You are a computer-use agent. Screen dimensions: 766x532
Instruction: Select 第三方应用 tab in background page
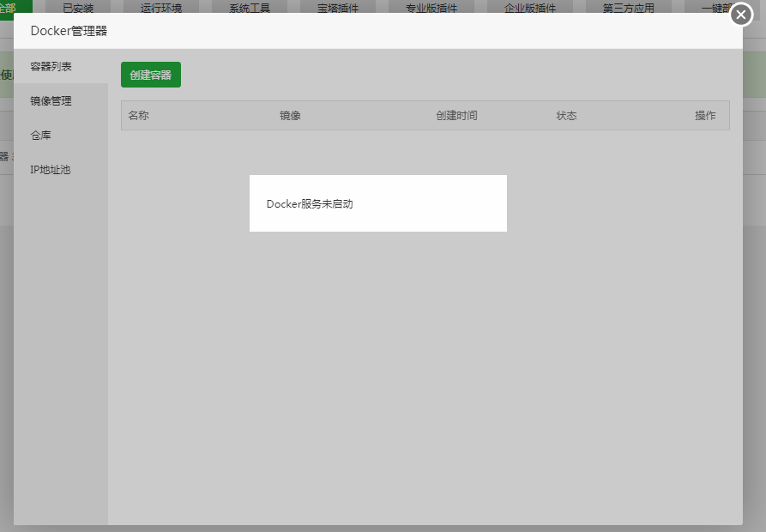click(628, 7)
